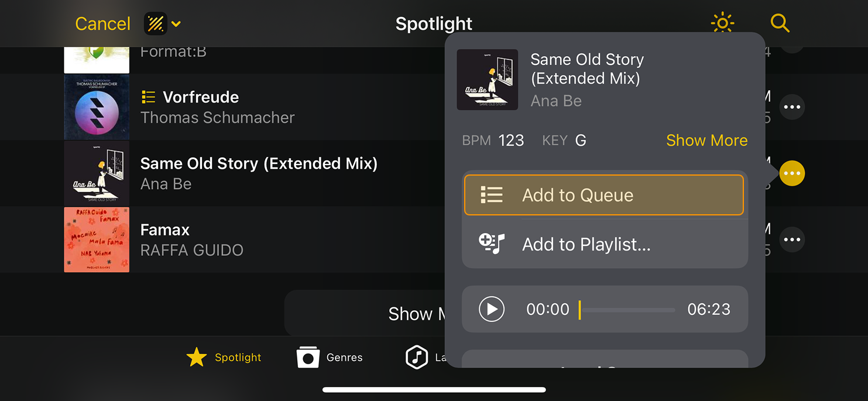Cancel the track browser
Image resolution: width=868 pixels, height=401 pixels.
(x=102, y=24)
